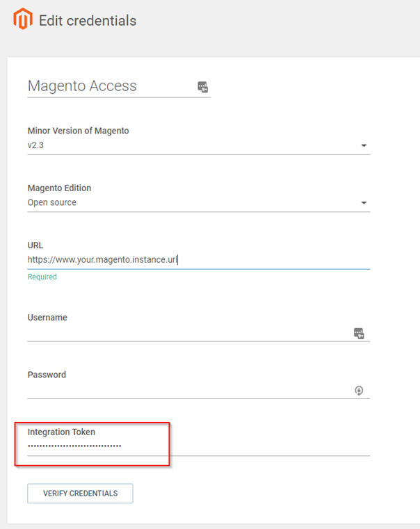Click the Magento logo icon
This screenshot has height=529, width=420.
[23, 20]
